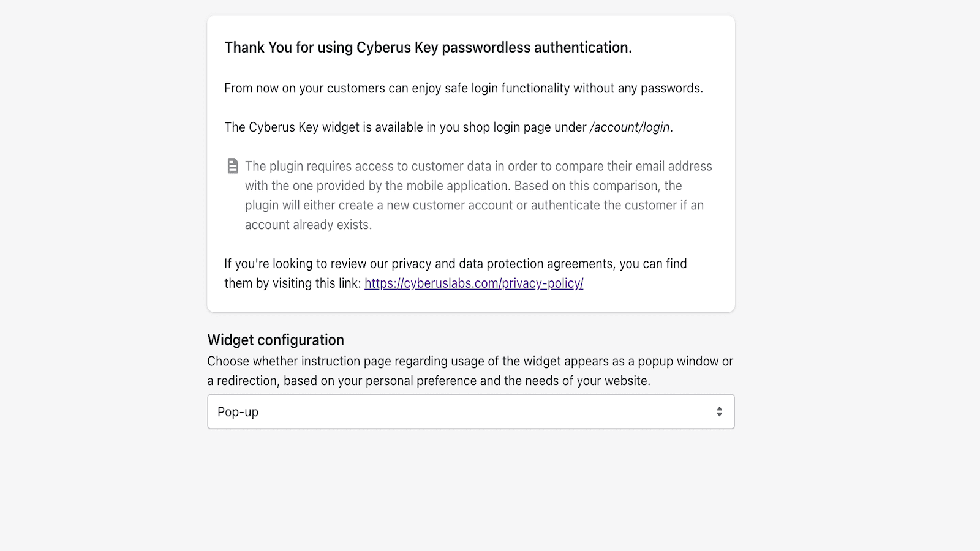Click the Pop-up value inside the select field
Viewport: 980px width, 551px height.
[x=238, y=411]
